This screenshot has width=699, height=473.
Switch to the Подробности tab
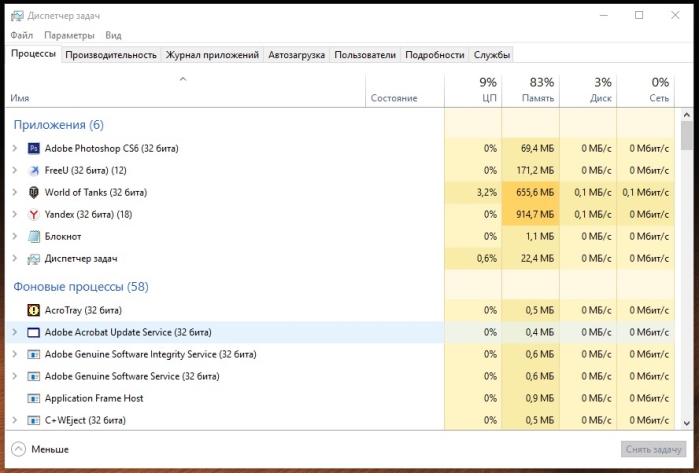click(435, 55)
